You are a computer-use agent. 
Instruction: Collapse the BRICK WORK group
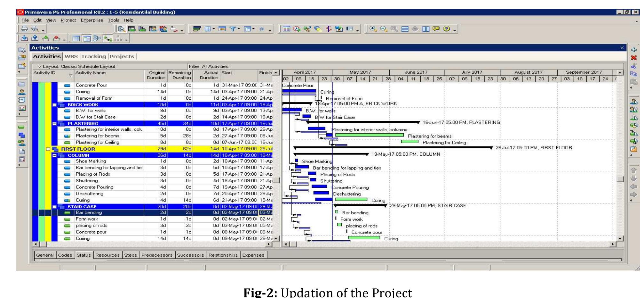coord(54,105)
